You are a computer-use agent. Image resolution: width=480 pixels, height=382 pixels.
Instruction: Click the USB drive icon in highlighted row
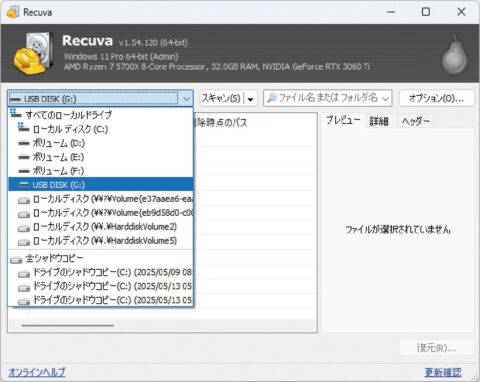pos(24,185)
